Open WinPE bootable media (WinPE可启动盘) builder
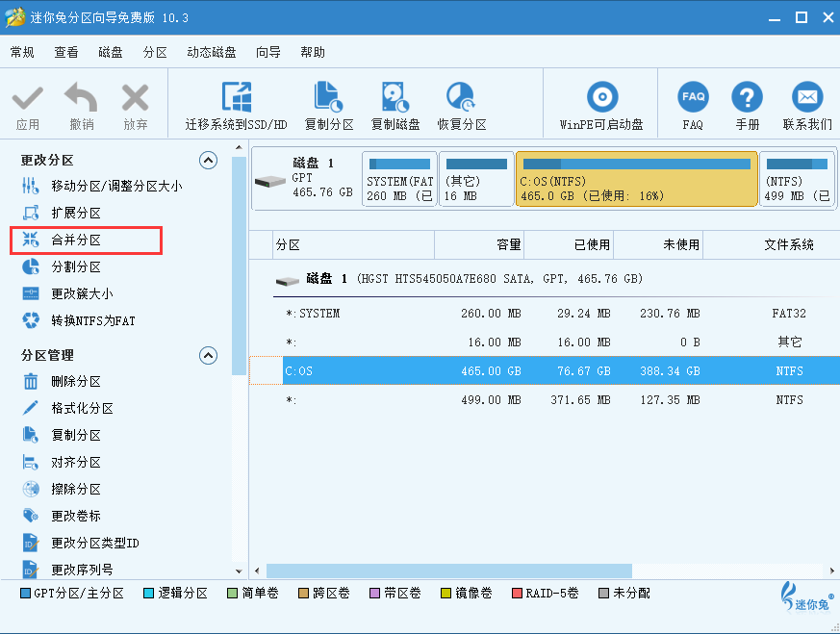 click(x=601, y=107)
